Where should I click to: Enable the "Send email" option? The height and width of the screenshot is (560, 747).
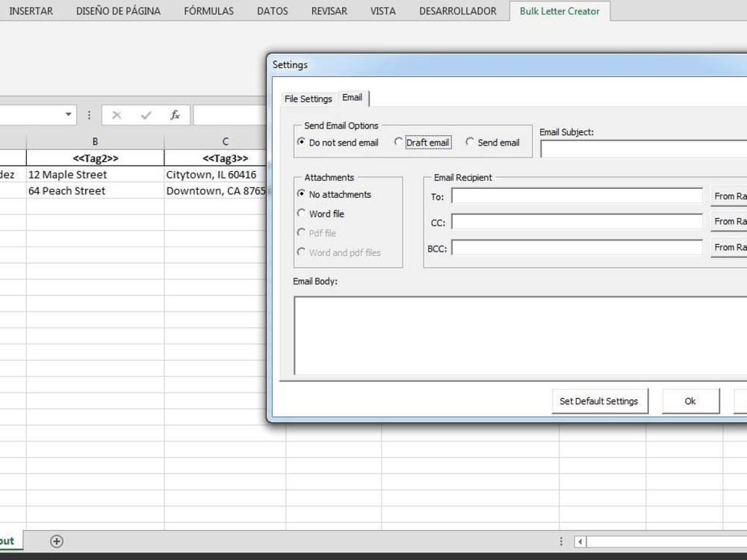click(469, 143)
